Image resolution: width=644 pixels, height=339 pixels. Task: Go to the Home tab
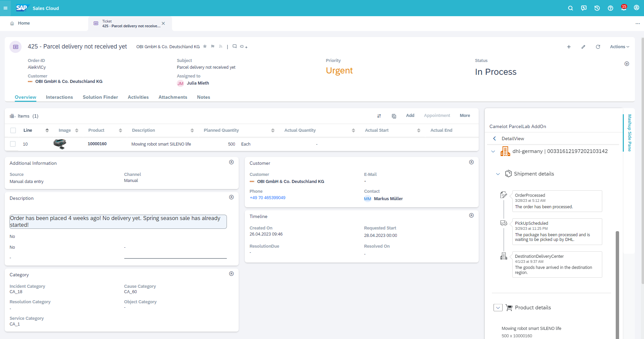coord(20,23)
